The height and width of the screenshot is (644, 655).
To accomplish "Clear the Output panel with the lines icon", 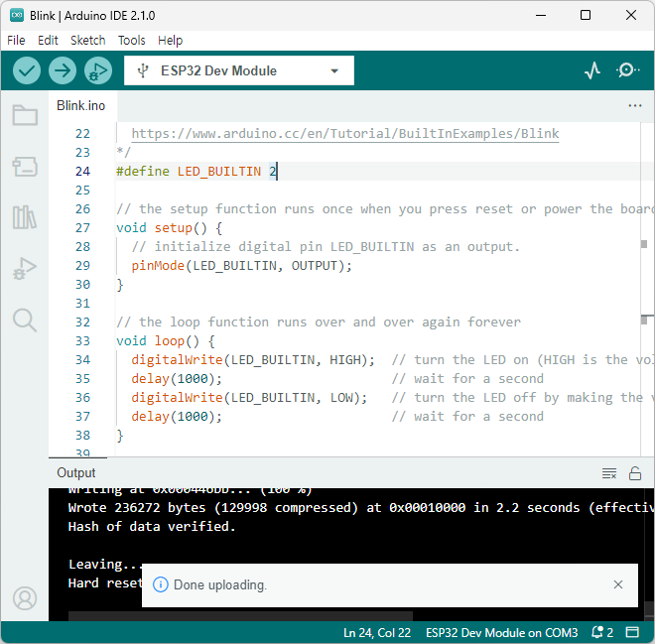I will tap(609, 473).
